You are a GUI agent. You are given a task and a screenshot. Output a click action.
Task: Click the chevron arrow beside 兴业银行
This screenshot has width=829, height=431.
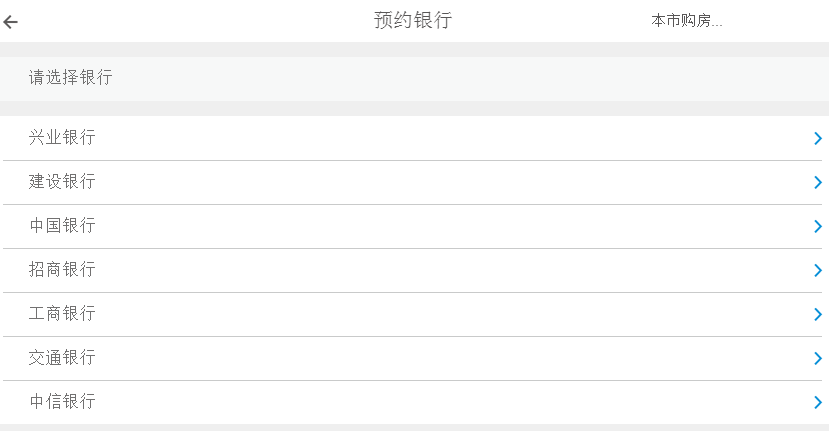click(x=818, y=139)
